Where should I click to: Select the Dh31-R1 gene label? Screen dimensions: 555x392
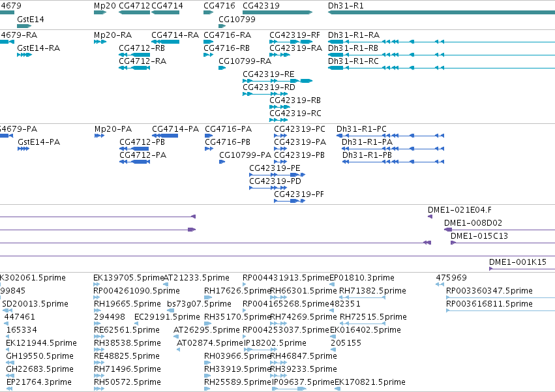(346, 6)
